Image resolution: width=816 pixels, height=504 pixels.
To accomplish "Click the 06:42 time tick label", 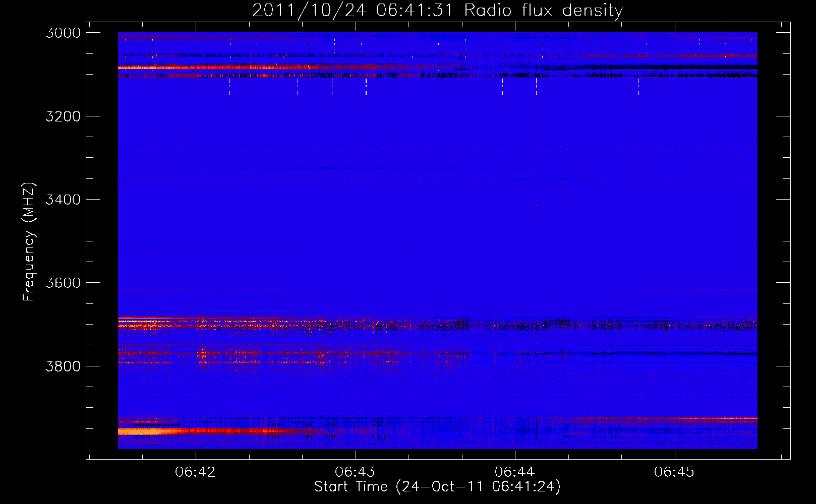I will 195,472.
